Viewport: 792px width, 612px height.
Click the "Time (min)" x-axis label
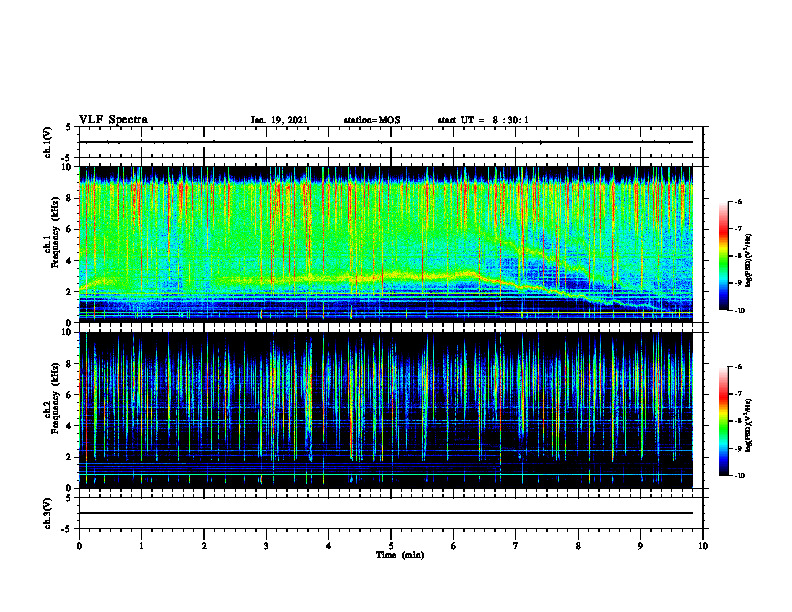(x=400, y=555)
